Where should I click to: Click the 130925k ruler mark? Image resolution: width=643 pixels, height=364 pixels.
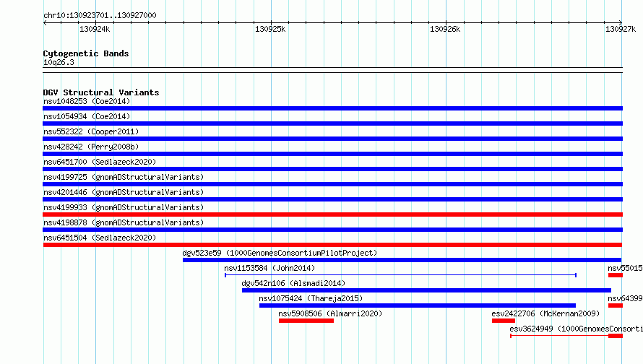[x=270, y=29]
